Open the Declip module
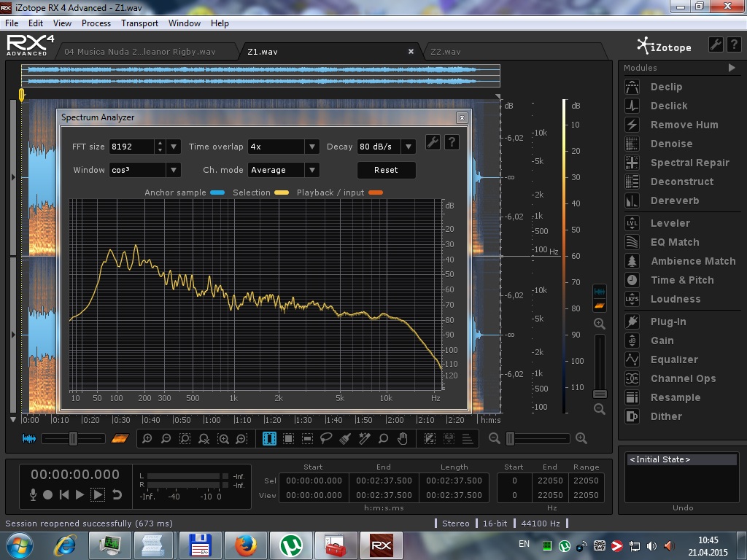Screen dimensions: 747x560 click(x=666, y=87)
